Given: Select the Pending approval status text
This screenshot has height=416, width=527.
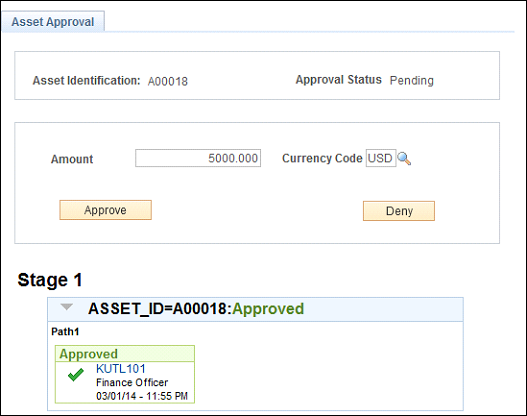Looking at the screenshot, I should click(412, 81).
